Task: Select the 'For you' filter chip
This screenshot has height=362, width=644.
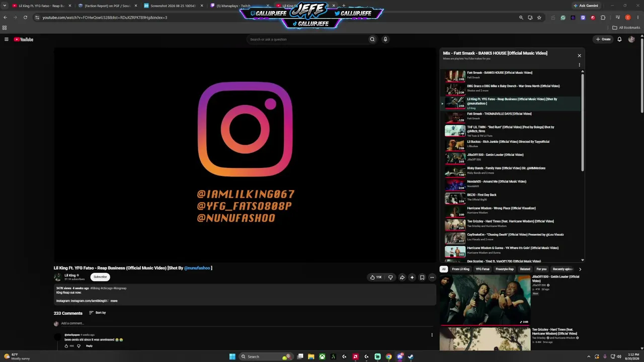Action: 541,269
